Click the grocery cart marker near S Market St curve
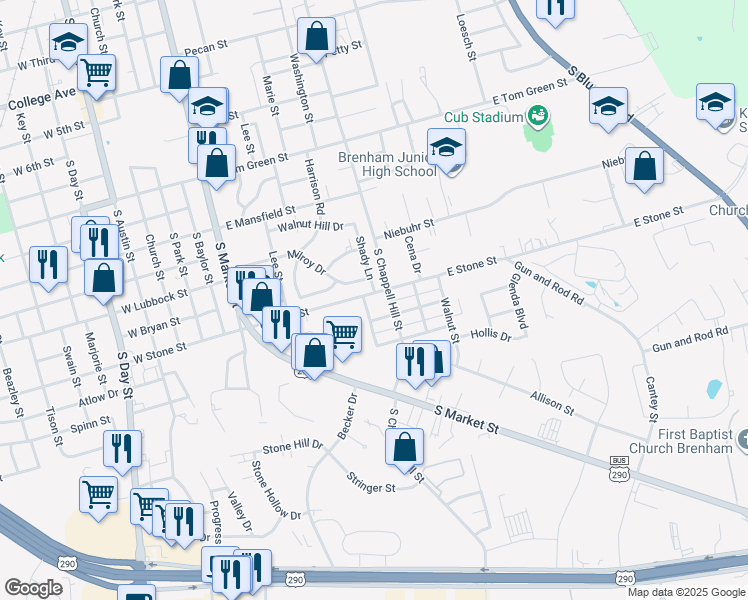 coord(343,337)
